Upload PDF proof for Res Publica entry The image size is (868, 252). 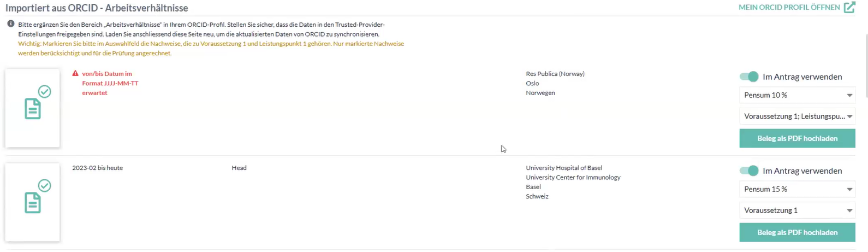[797, 138]
